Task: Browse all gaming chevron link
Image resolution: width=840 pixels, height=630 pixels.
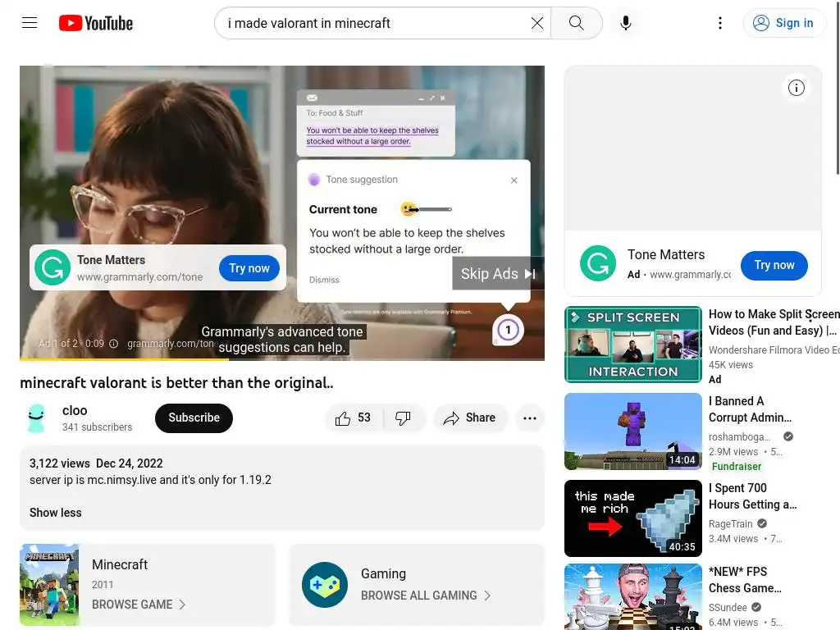Action: (426, 596)
